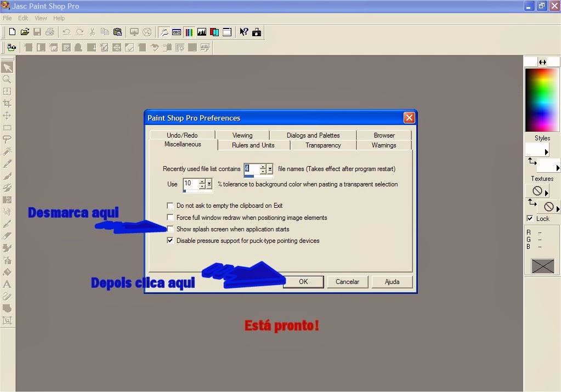Expand the foreground Textures flyout arrow
The height and width of the screenshot is (392, 561).
tap(546, 193)
